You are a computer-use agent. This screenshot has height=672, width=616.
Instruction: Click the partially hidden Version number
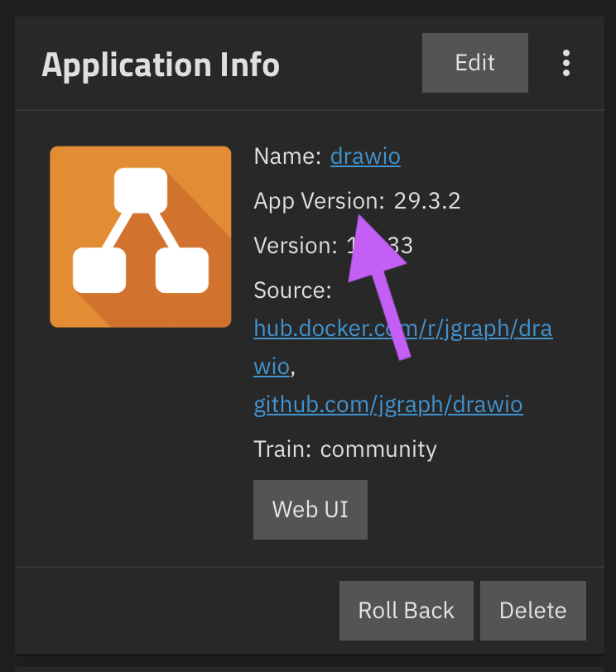pos(402,246)
